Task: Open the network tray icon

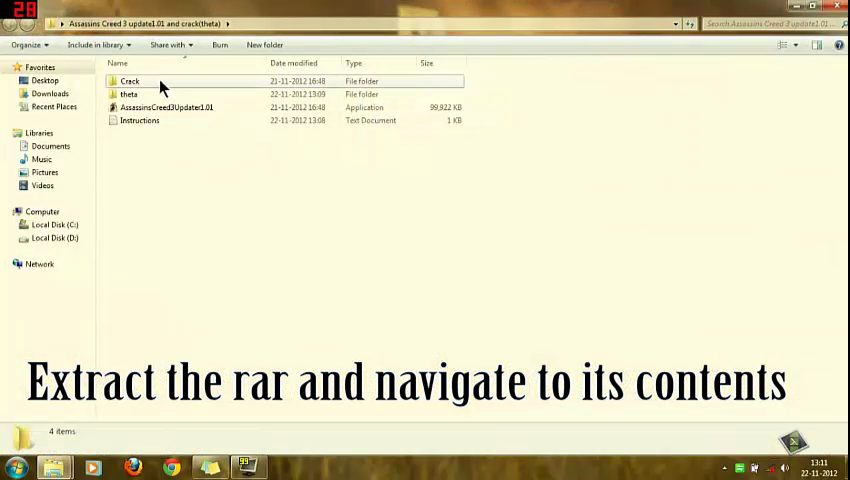Action: click(770, 468)
